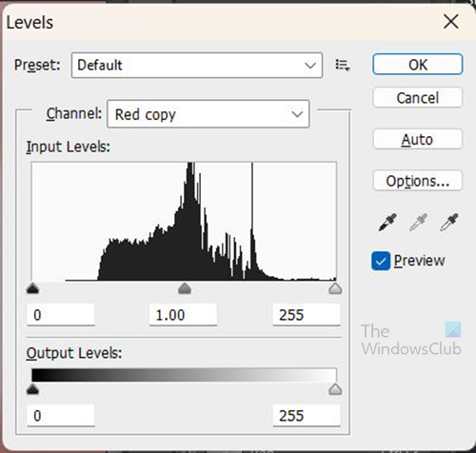
Task: Click the OK button
Action: click(418, 65)
